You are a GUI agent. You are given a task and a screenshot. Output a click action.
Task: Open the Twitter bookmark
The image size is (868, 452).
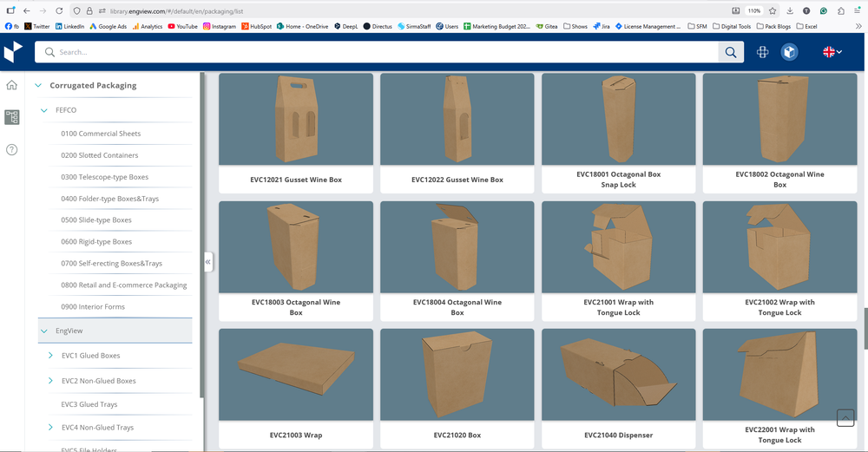(x=37, y=26)
